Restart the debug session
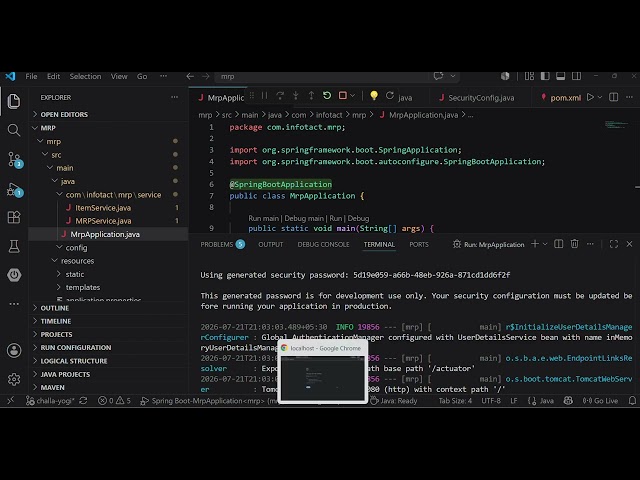This screenshot has height=480, width=640. click(x=327, y=96)
